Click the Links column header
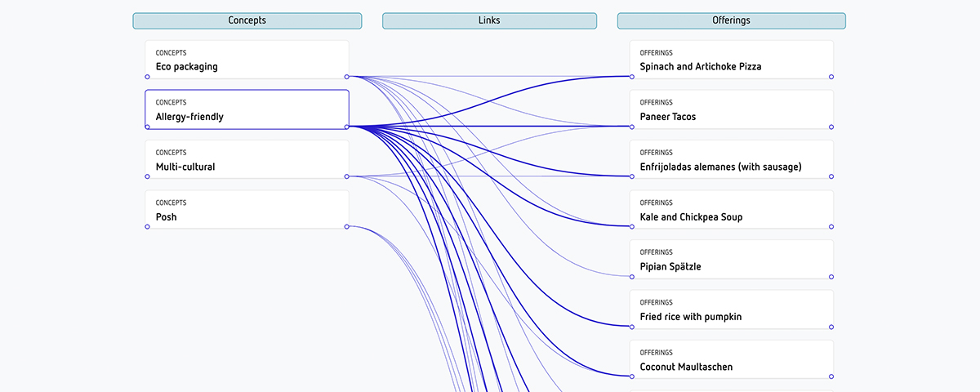The image size is (980, 392). click(489, 20)
